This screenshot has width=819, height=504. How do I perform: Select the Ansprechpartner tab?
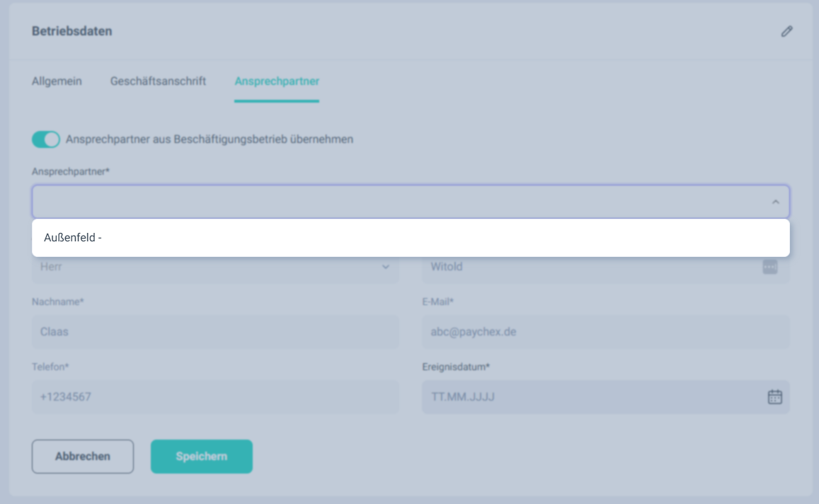coord(277,81)
